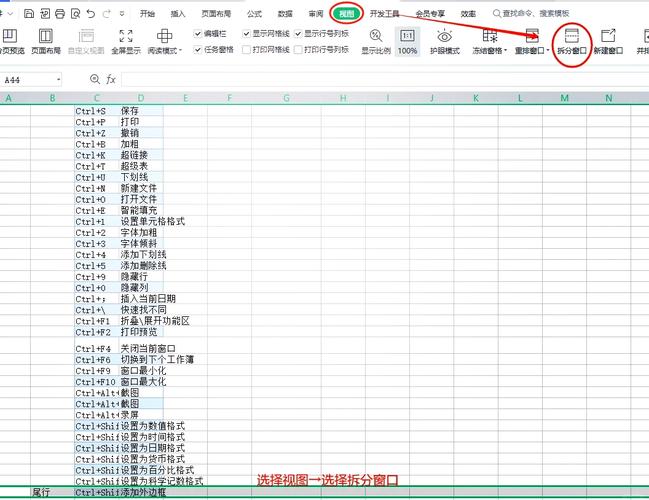Enable the 打印网格线 checkbox
This screenshot has width=649, height=500.
point(246,48)
